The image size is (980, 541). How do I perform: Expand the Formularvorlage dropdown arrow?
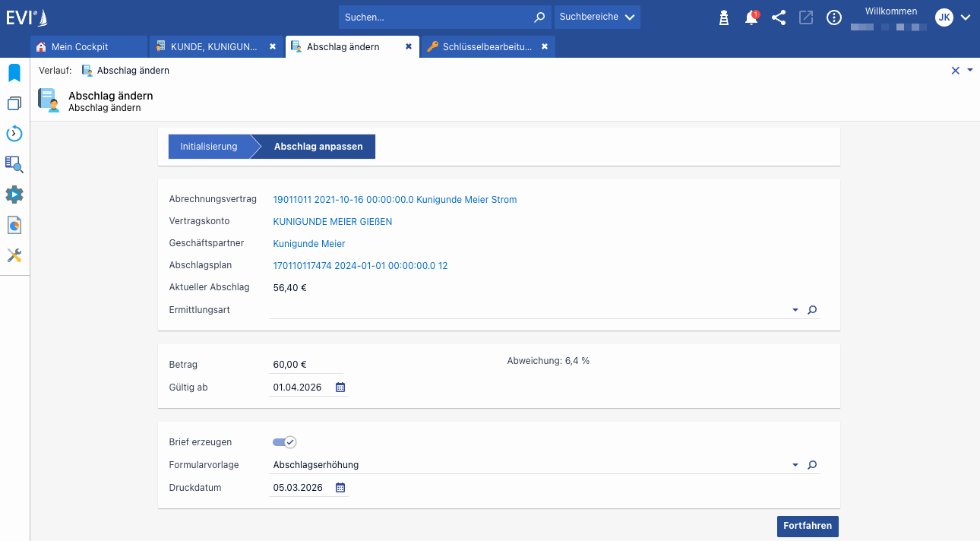(x=795, y=465)
